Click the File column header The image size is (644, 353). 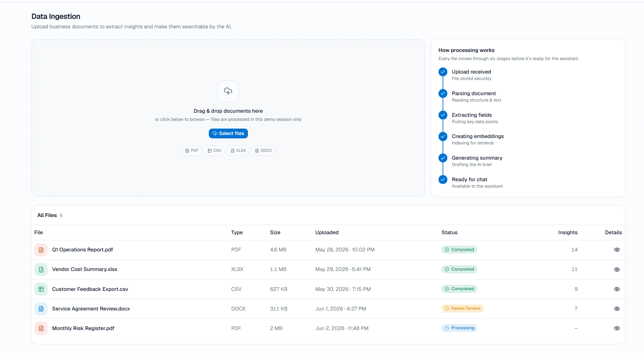coord(38,233)
